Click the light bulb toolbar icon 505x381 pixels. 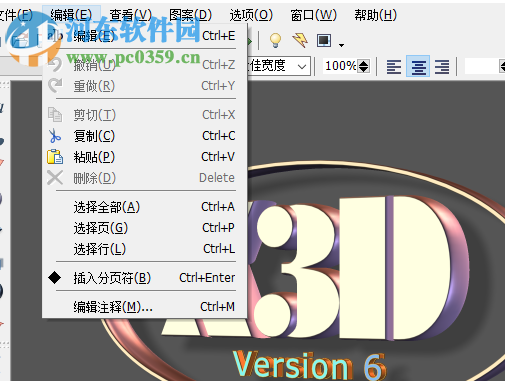275,40
